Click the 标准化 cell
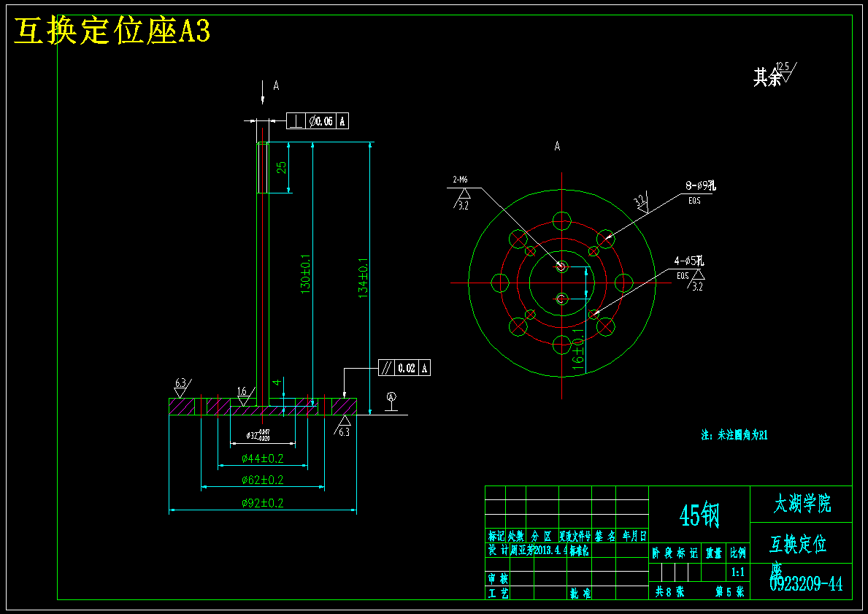The height and width of the screenshot is (614, 868). coord(578,550)
